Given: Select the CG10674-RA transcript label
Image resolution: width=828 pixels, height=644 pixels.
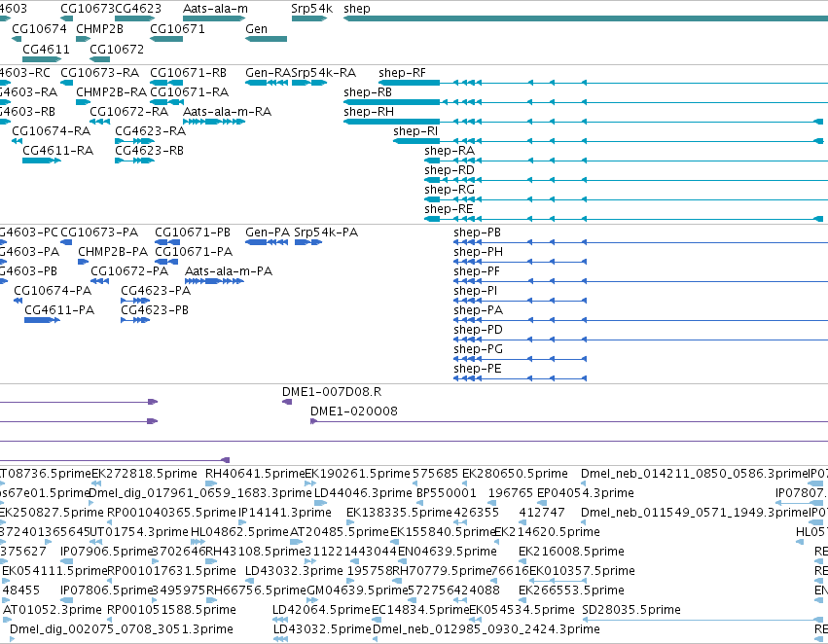Looking at the screenshot, I should click(x=52, y=131).
